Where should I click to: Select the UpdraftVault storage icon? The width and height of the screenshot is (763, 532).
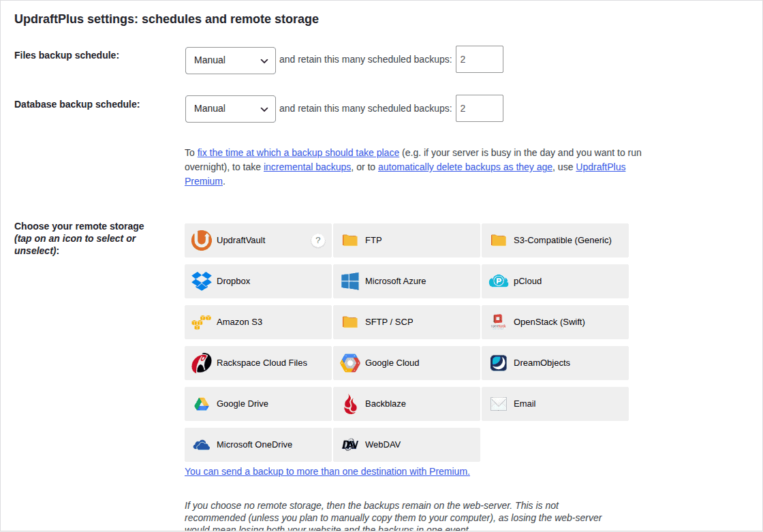[x=201, y=240]
